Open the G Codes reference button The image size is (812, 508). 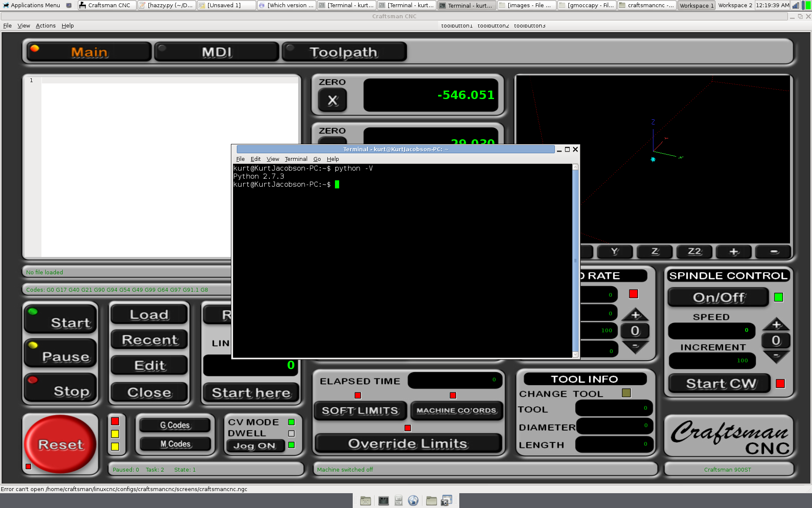(175, 425)
